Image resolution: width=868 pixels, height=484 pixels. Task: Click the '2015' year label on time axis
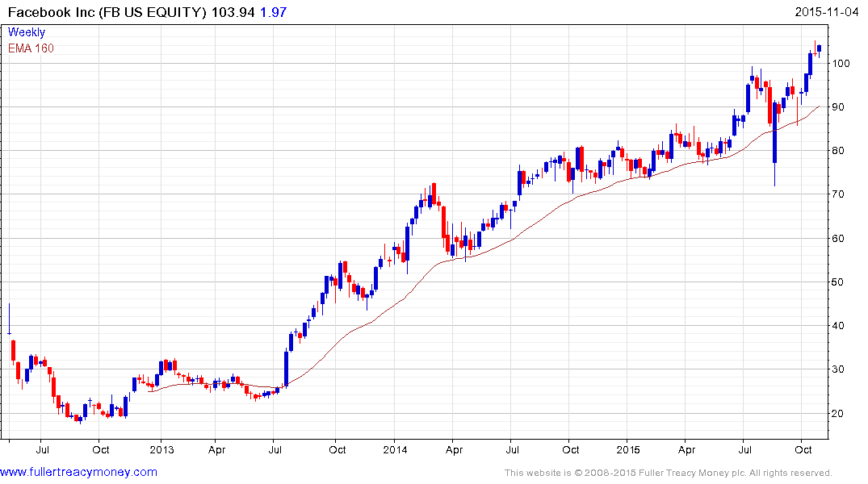[627, 449]
